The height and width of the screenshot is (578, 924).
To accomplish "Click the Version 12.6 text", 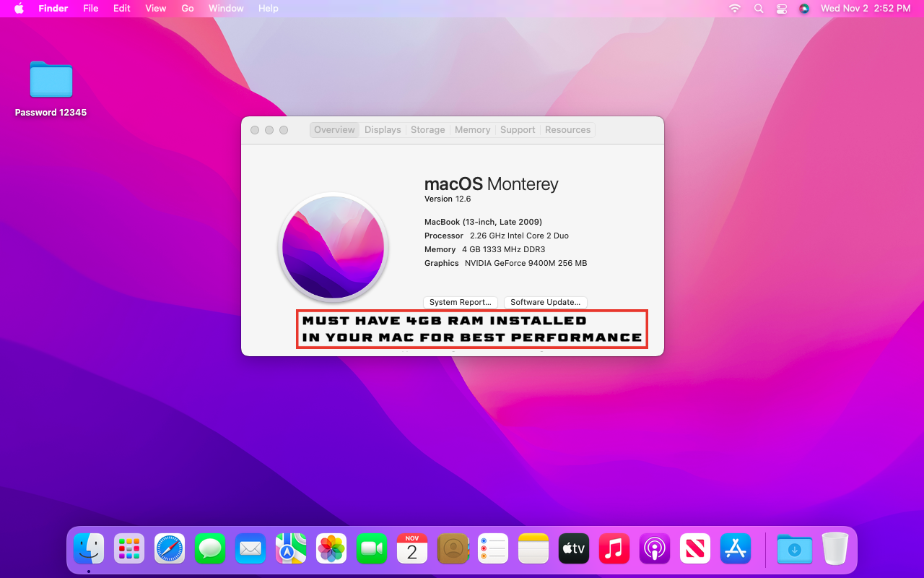I will (x=448, y=199).
